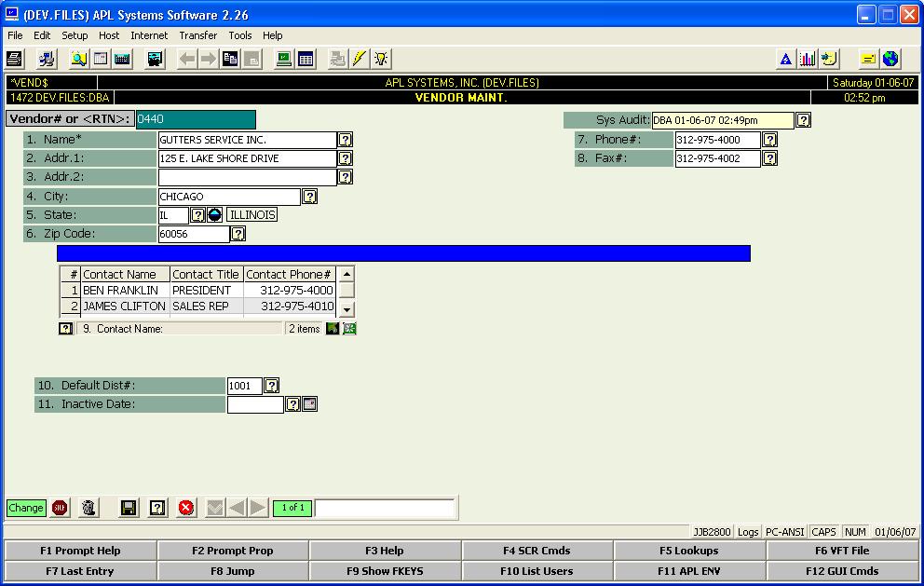Click the help icon next to Sys Audit
Screen dimensions: 924x586
tap(803, 120)
